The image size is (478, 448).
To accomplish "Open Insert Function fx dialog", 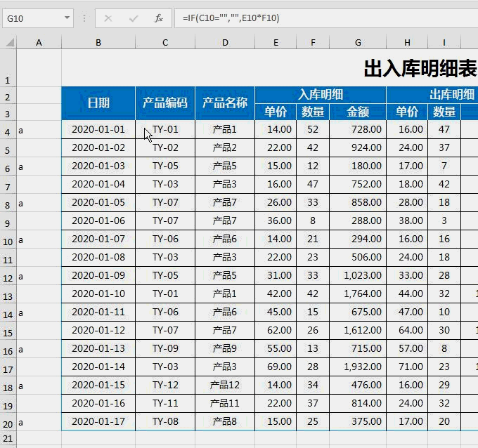I will [159, 18].
